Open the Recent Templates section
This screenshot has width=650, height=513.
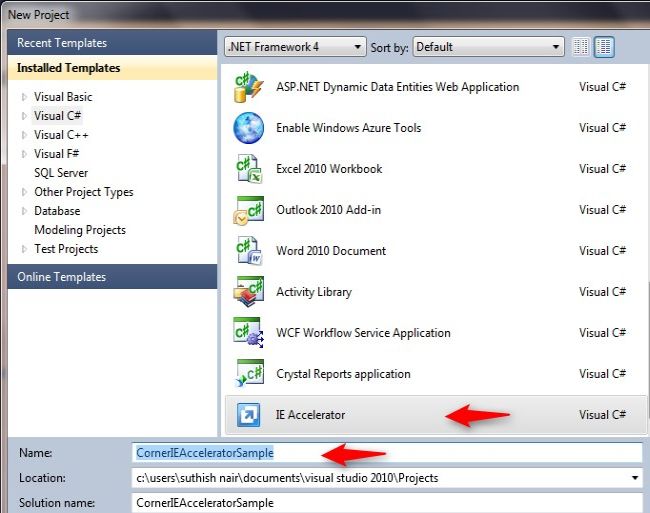(112, 43)
